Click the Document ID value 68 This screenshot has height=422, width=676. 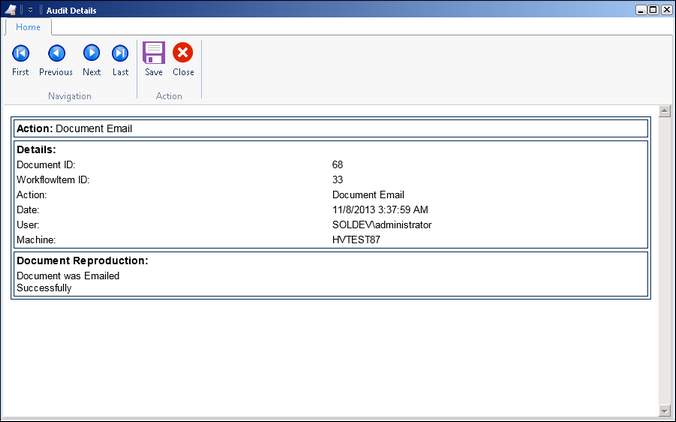click(338, 165)
